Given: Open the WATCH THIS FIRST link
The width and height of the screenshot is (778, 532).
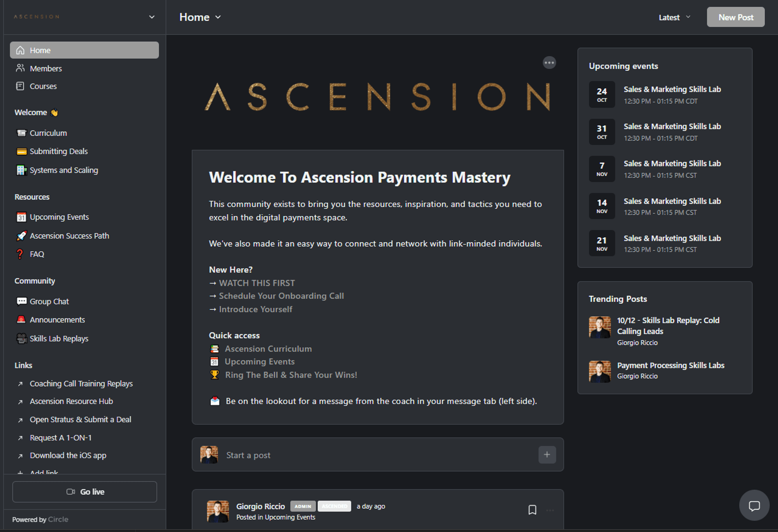Looking at the screenshot, I should (257, 283).
